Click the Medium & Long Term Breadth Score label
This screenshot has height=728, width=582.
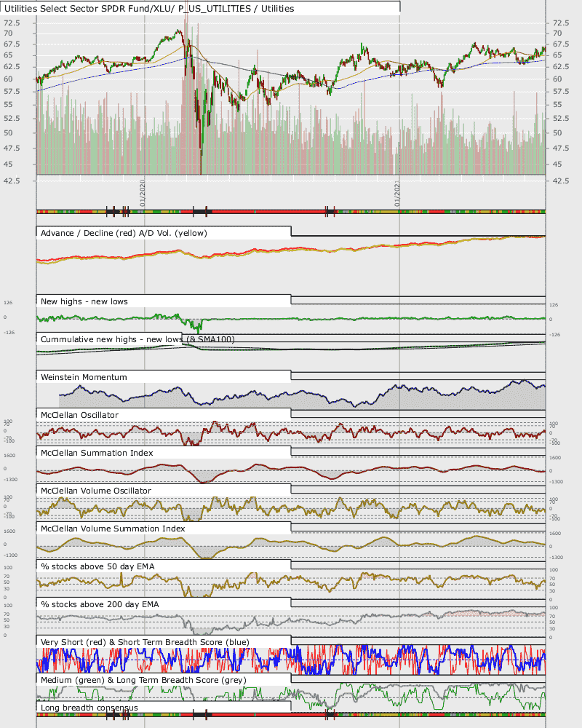(x=143, y=680)
